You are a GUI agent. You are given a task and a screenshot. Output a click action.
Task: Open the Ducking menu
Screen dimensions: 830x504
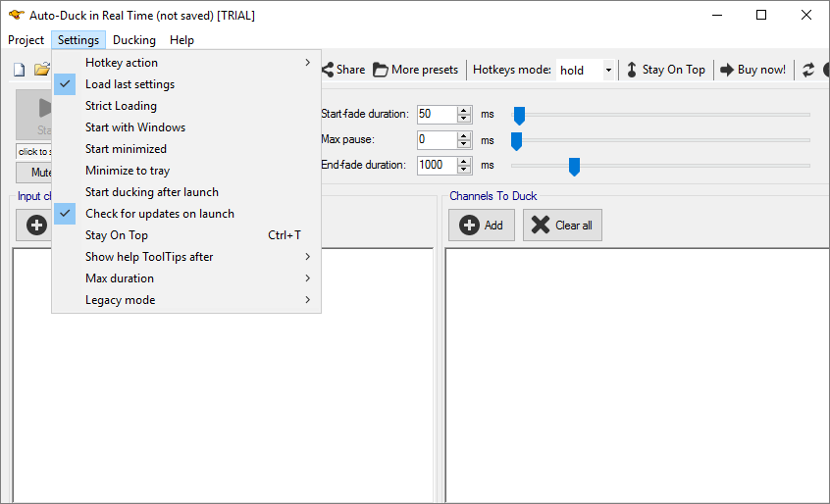[133, 40]
